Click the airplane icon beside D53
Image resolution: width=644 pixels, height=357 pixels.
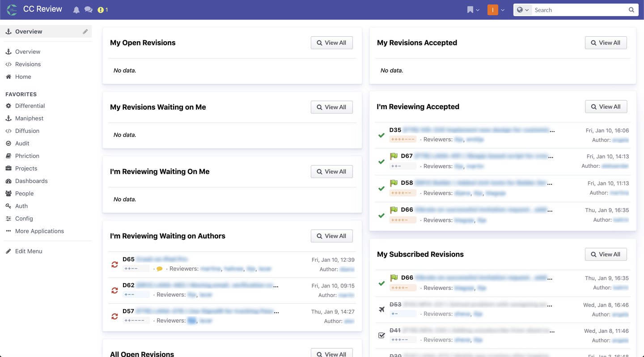tap(381, 309)
